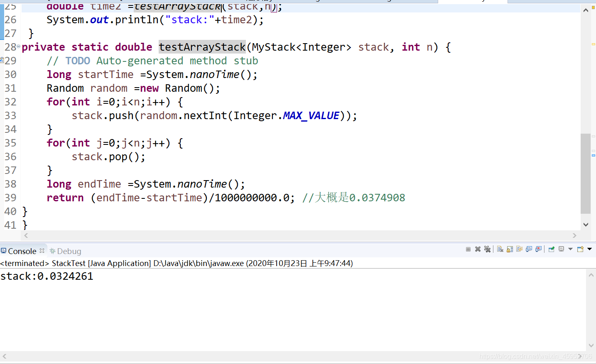Click Display Selected Console icon
This screenshot has width=596, height=364.
tap(561, 249)
